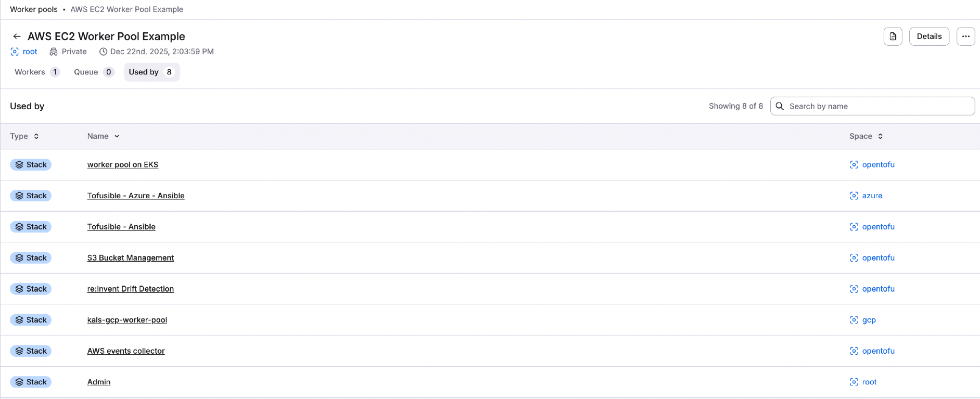Click the document icon button near Details
This screenshot has height=399, width=980.
893,36
